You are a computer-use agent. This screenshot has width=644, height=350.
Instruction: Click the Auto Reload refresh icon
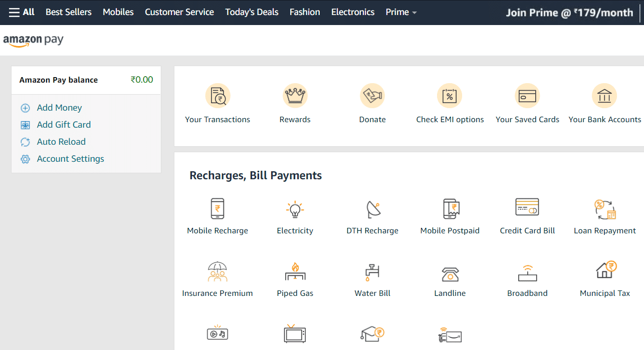click(x=25, y=142)
